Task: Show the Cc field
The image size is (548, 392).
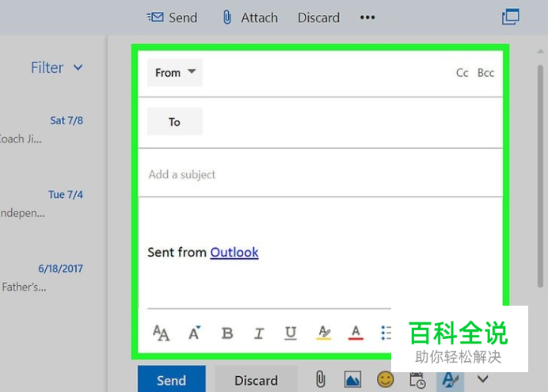Action: (x=462, y=73)
